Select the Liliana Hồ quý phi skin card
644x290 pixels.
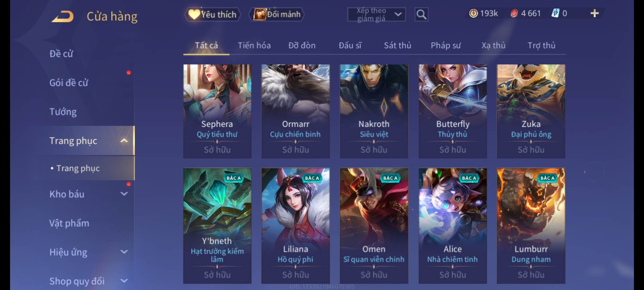point(295,226)
